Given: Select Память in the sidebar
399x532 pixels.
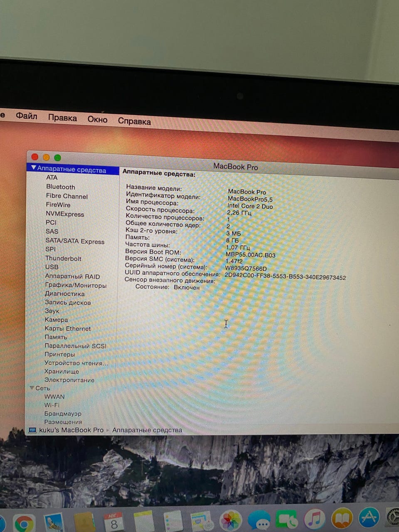Looking at the screenshot, I should [x=56, y=337].
